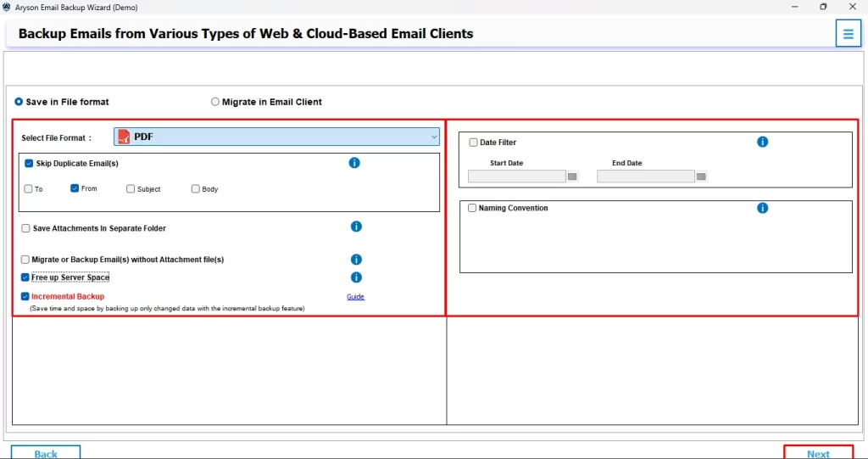Screen dimensions: 868x459
Task: Open the End Date calendar picker icon
Action: pyautogui.click(x=701, y=176)
